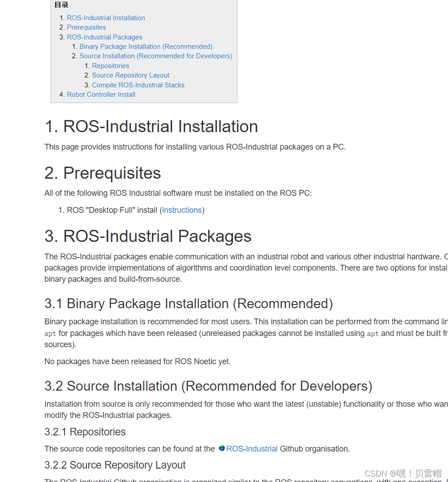Open CSDN author 嘿！贝雷帽 profile watermark
448x482 pixels.
pos(403,473)
